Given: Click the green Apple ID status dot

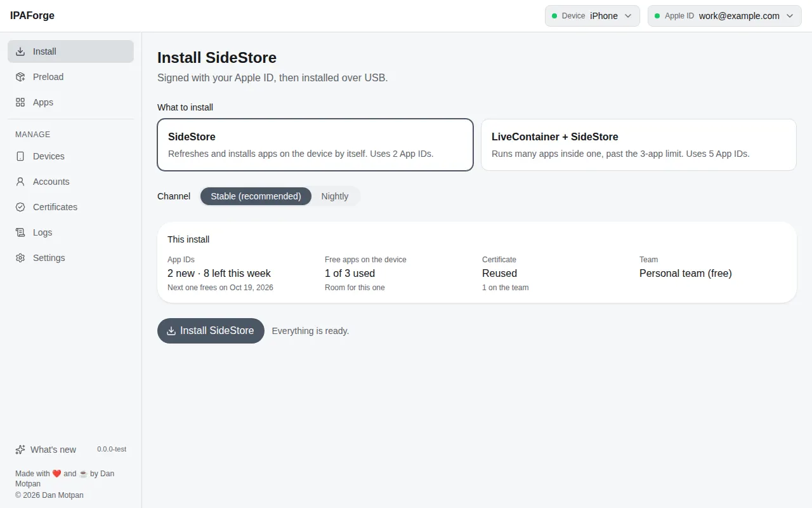Looking at the screenshot, I should coord(657,16).
